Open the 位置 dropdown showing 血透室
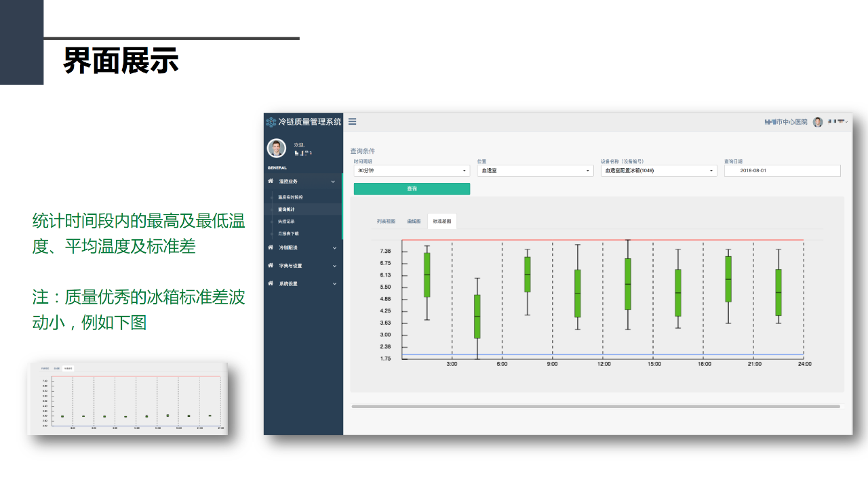The image size is (868, 486). tap(535, 171)
